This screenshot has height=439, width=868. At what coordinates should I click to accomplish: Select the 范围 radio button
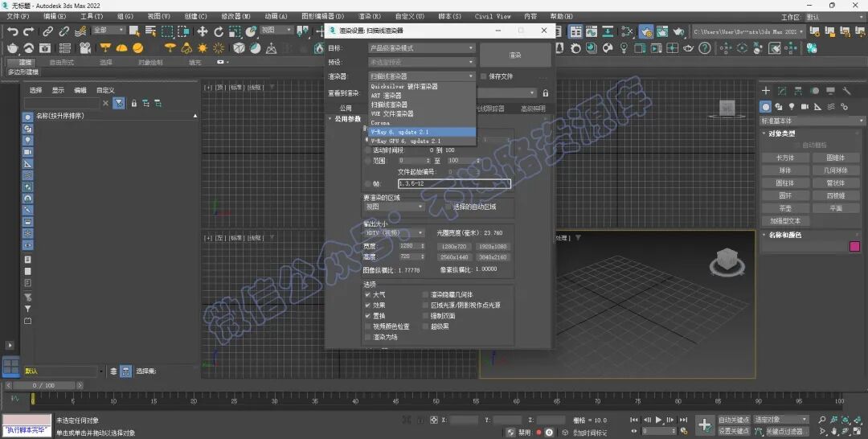[x=367, y=161]
